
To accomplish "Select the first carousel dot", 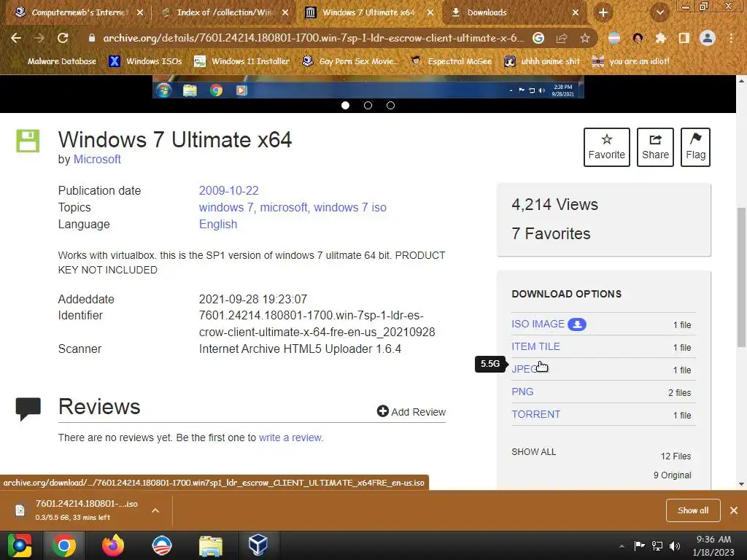I will [345, 105].
